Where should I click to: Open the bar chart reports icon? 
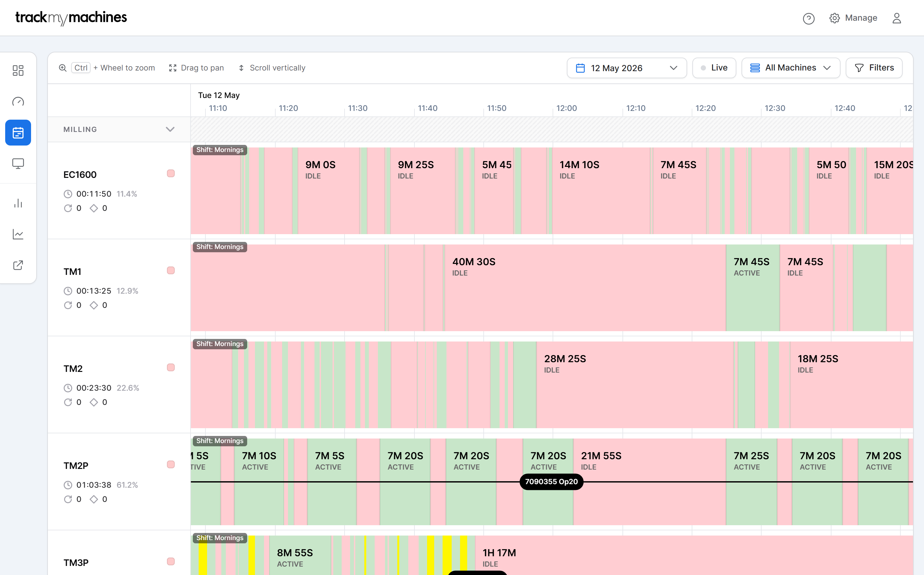point(18,203)
